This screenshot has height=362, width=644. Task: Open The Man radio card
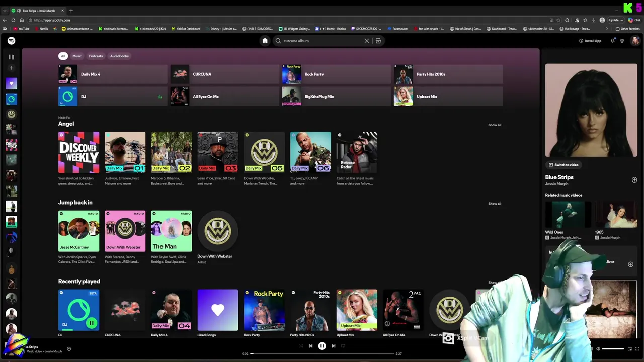(x=171, y=237)
